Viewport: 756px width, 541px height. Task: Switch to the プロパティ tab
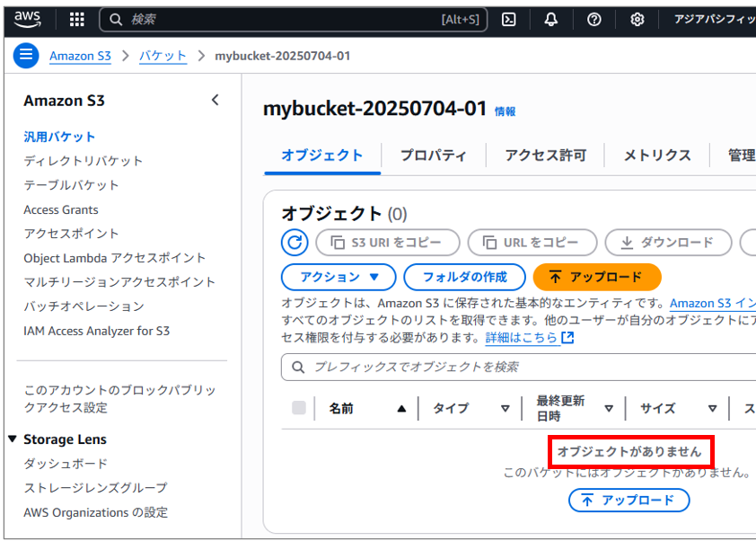coord(433,155)
